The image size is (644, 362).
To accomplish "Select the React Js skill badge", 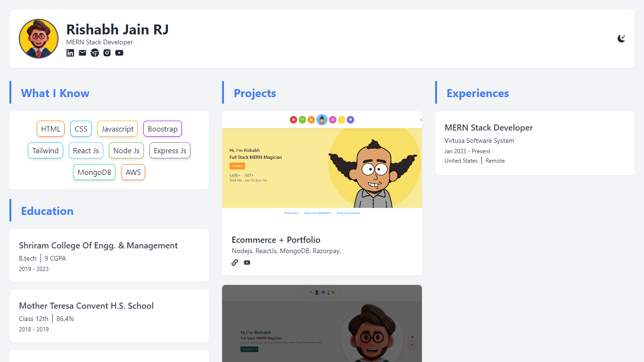I will click(86, 150).
